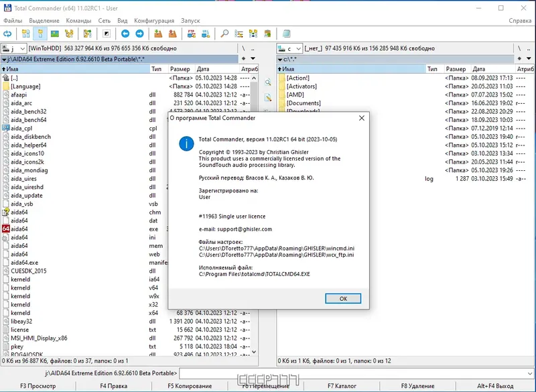This screenshot has height=392, width=536.
Task: Click the Alt+F4 Выход button
Action: pyautogui.click(x=495, y=386)
